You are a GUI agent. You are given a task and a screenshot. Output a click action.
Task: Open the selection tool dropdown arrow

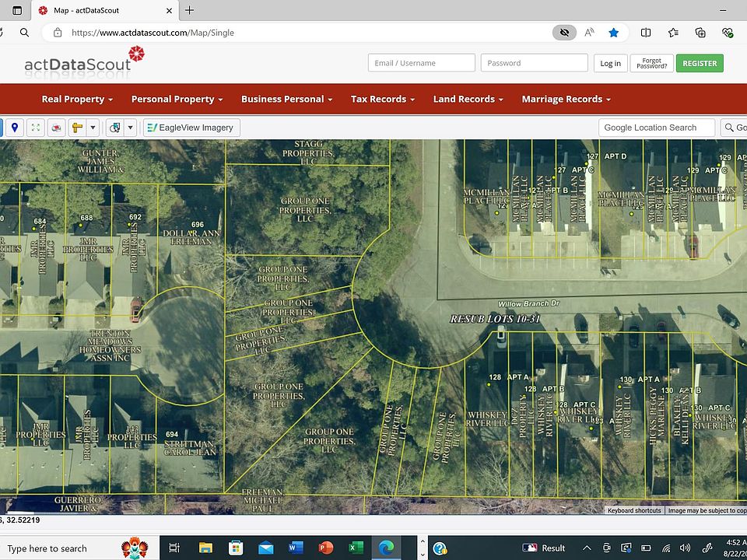pos(130,128)
